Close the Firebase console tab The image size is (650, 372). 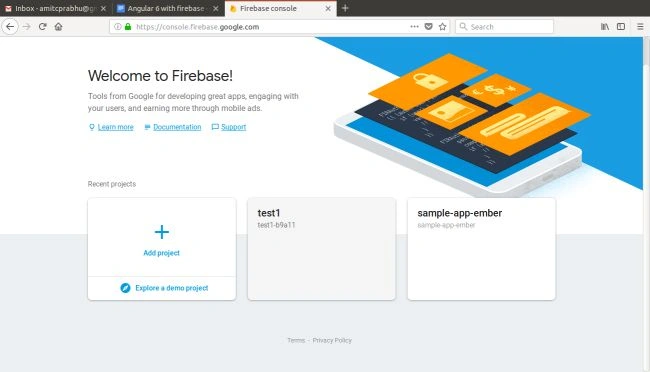point(328,8)
